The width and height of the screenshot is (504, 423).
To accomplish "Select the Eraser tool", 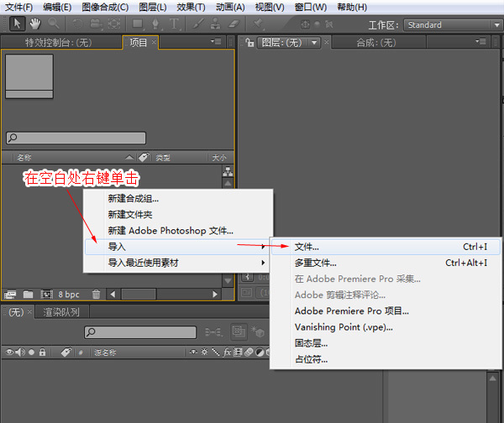I will coord(234,23).
